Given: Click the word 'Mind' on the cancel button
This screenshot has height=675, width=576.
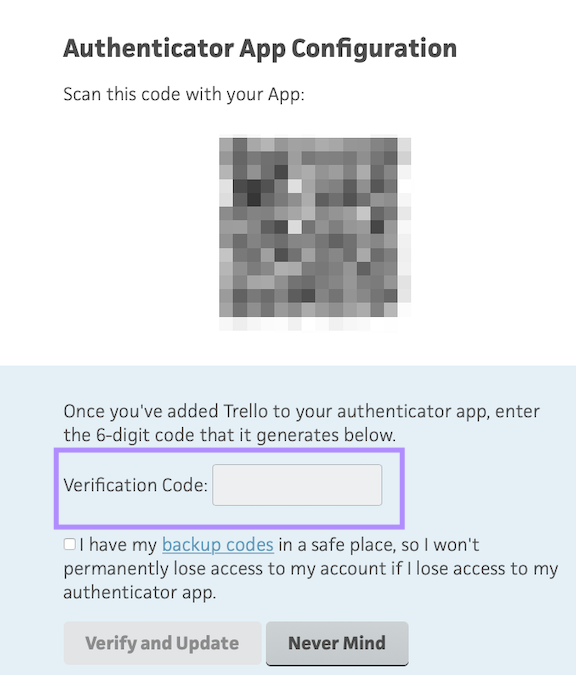Looking at the screenshot, I should [365, 643].
